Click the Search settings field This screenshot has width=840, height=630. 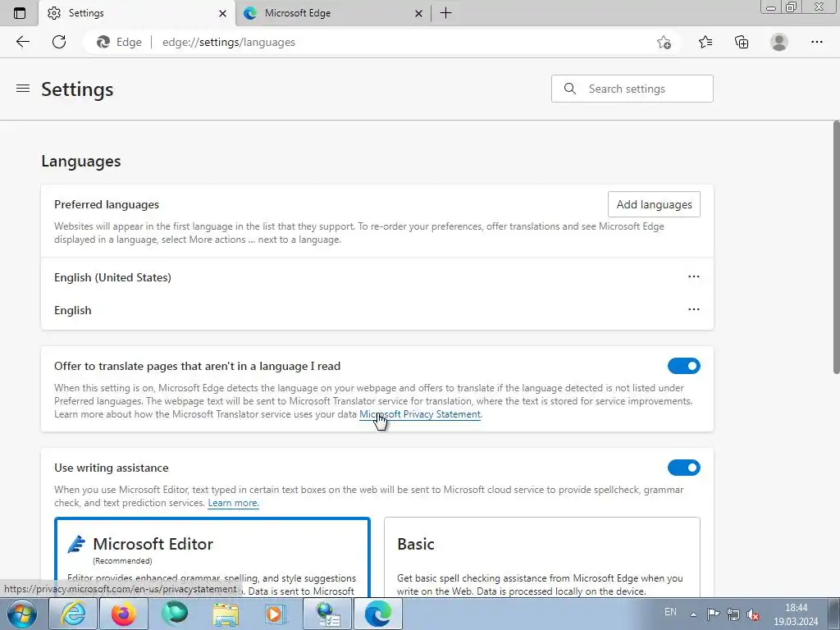coord(632,89)
